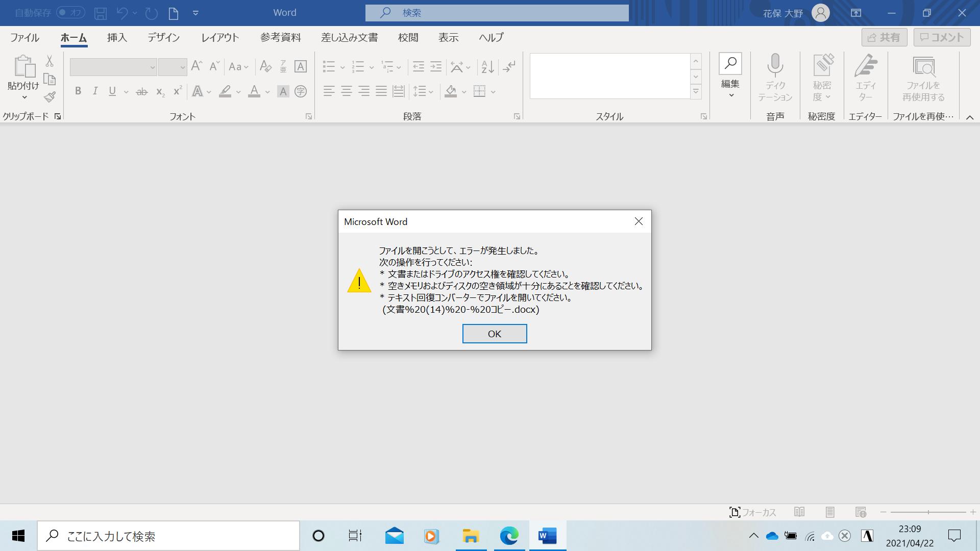This screenshot has width=980, height=551.
Task: Click the Increase font size icon
Action: coord(197,66)
